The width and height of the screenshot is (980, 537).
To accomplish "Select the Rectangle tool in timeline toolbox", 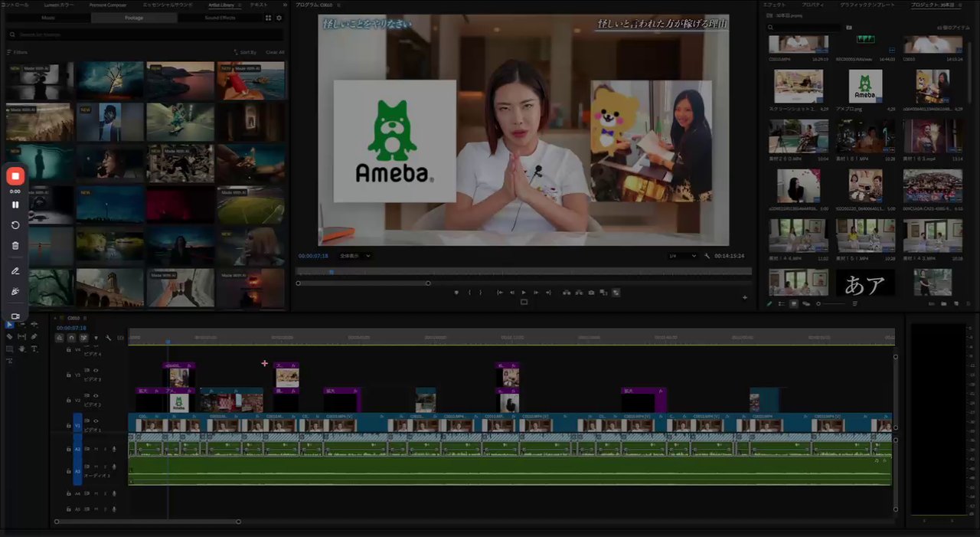I will (x=9, y=349).
